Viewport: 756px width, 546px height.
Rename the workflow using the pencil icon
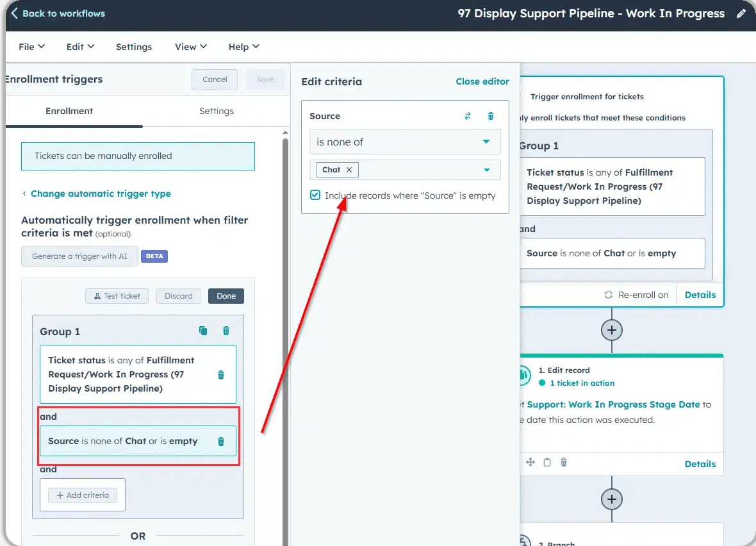point(741,13)
